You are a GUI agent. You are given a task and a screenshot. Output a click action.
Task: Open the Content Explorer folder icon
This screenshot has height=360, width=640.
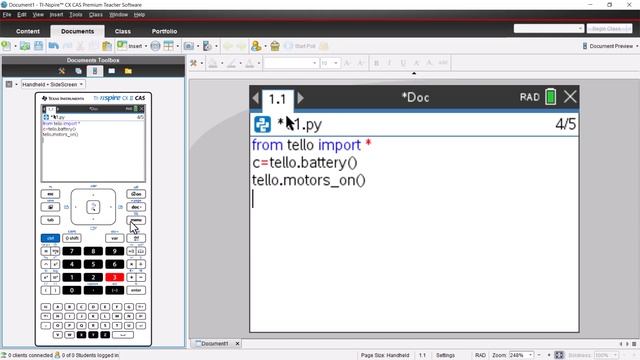(x=128, y=71)
